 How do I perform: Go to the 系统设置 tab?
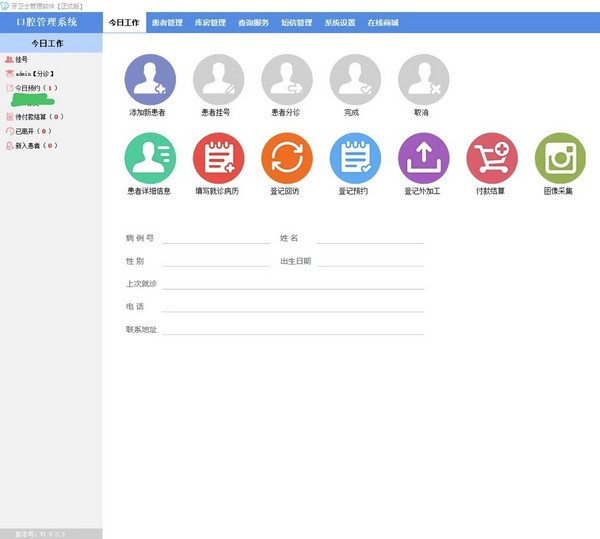point(340,22)
